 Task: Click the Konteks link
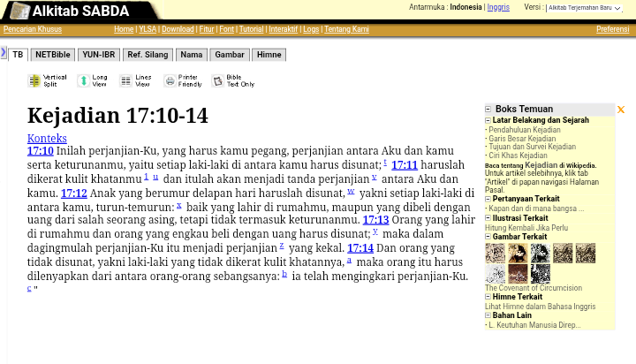pos(47,138)
